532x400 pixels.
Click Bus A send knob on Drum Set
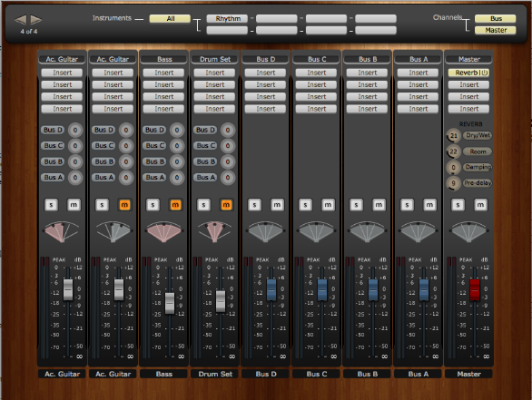[x=228, y=177]
